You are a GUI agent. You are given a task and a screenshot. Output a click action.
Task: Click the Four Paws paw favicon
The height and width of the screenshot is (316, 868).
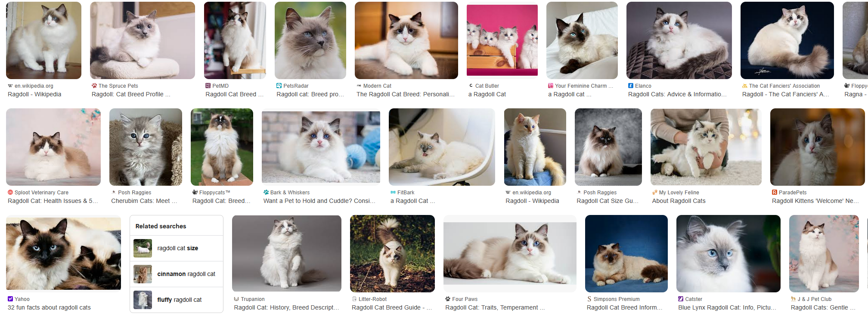448,299
